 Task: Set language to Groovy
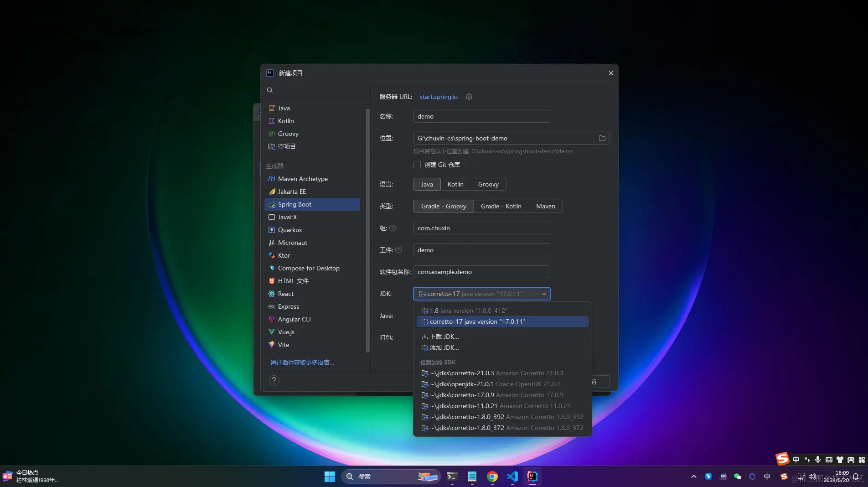tap(488, 184)
